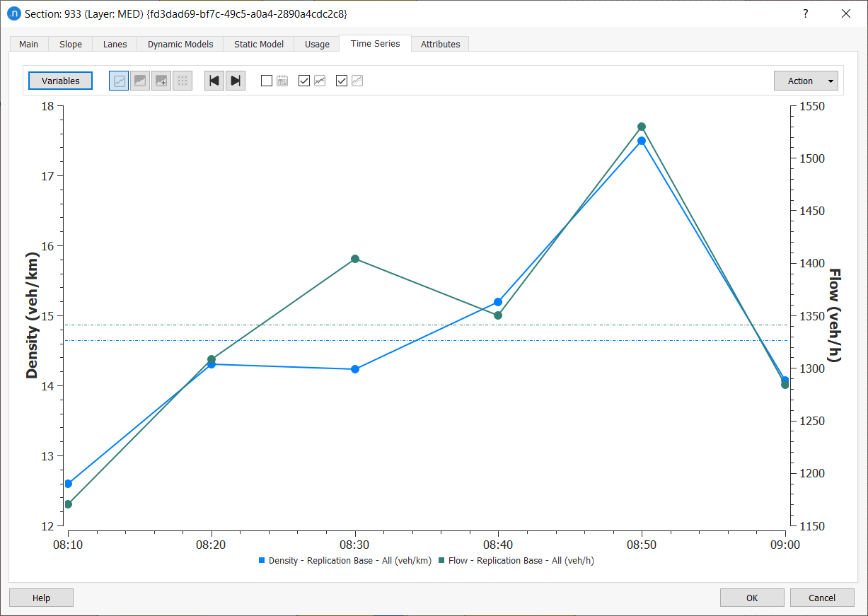Jump to the first time interval
Screen dimensions: 868x616
coord(214,81)
